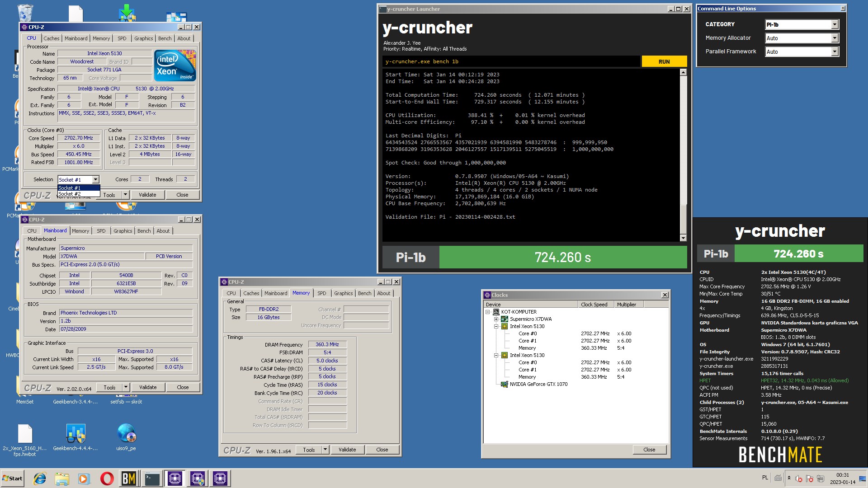Click the NVIDIA GeForce GTX 1070 icon
This screenshot has height=488, width=868.
pos(505,384)
